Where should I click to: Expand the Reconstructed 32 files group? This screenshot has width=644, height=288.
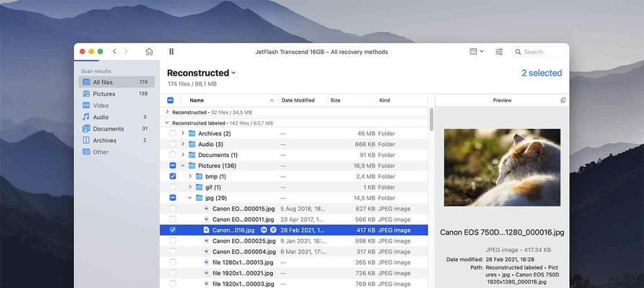pyautogui.click(x=167, y=112)
